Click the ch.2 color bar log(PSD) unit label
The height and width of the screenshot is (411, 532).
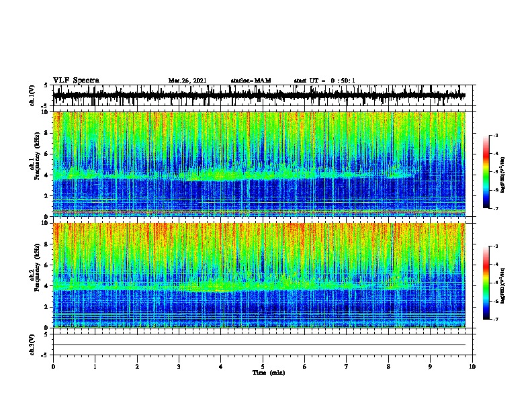503,285
